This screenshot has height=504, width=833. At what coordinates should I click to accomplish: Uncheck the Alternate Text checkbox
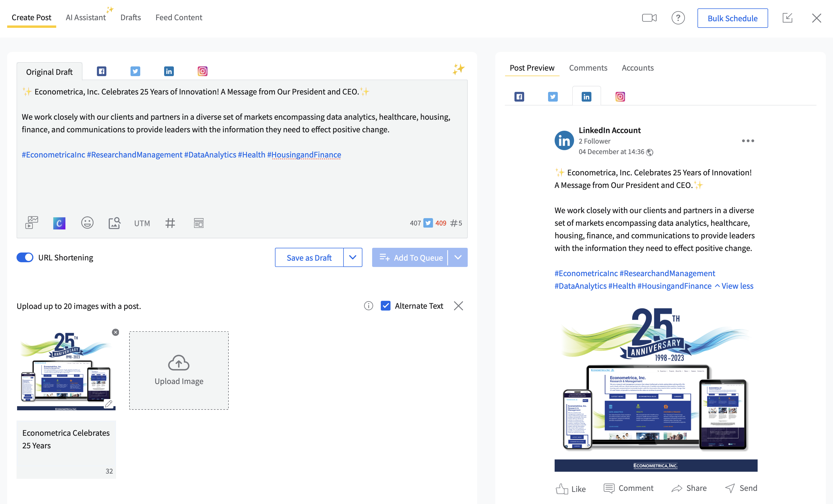point(386,306)
